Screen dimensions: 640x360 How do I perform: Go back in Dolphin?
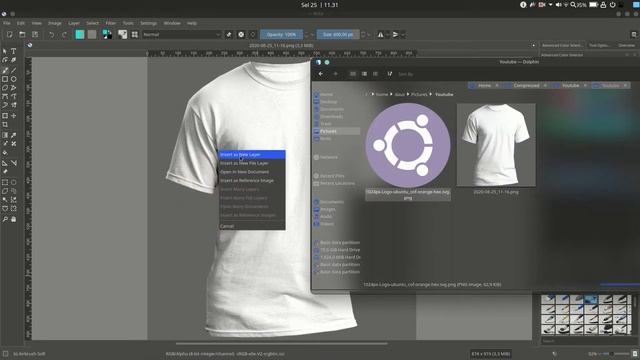pyautogui.click(x=321, y=74)
